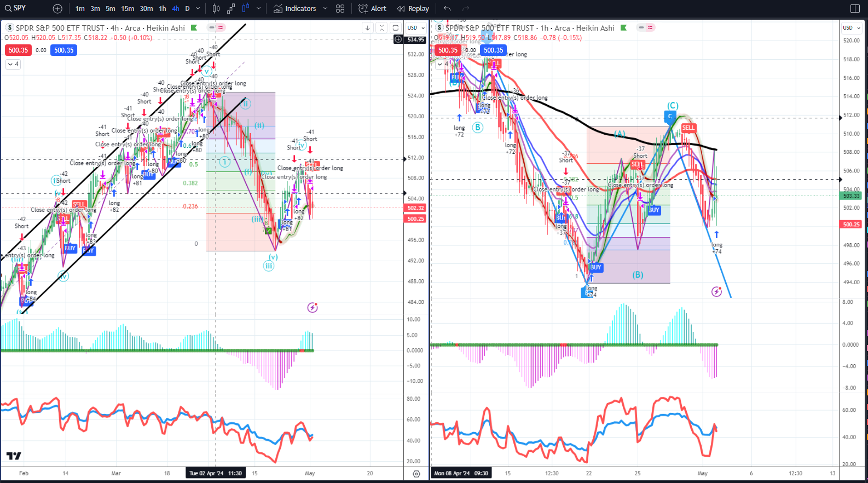Click the 0.382 Fibonacci level label on 4h chart
Screen dimensions: 868x483
(190, 183)
